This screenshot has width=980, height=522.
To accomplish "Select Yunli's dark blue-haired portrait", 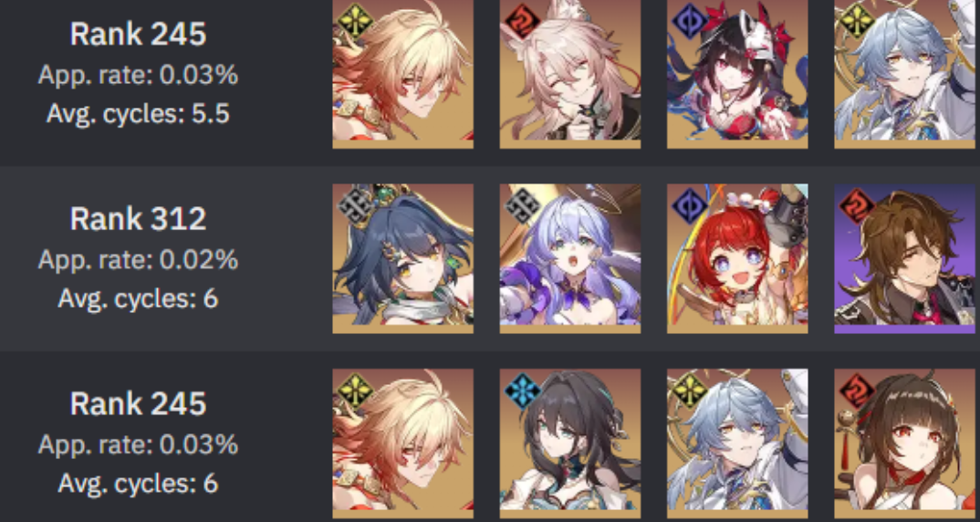I will [x=402, y=258].
